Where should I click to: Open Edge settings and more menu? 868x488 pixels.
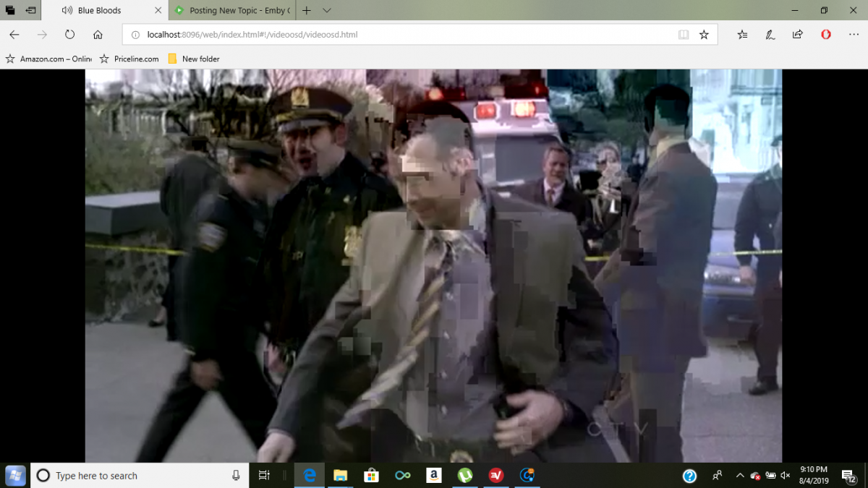854,35
